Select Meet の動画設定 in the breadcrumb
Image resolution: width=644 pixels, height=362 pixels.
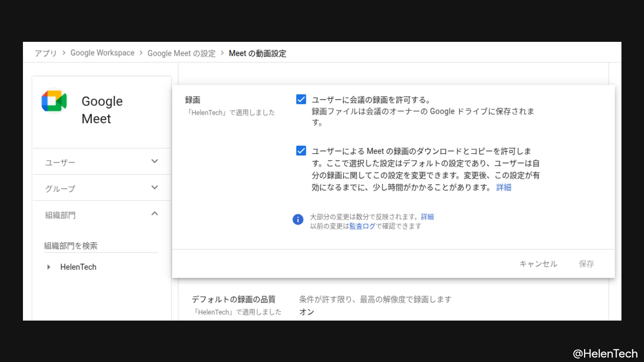coord(258,53)
